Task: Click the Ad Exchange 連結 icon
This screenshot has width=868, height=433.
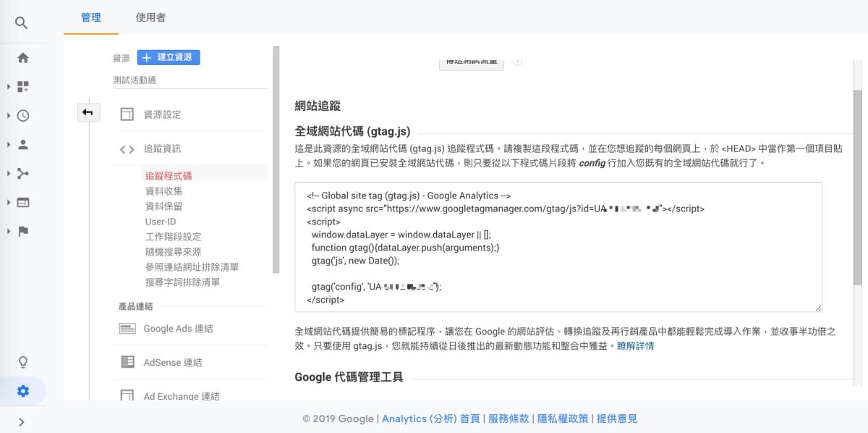Action: [x=127, y=396]
